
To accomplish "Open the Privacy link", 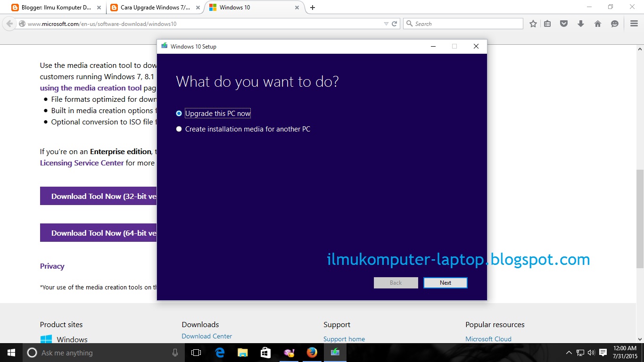I will (52, 266).
